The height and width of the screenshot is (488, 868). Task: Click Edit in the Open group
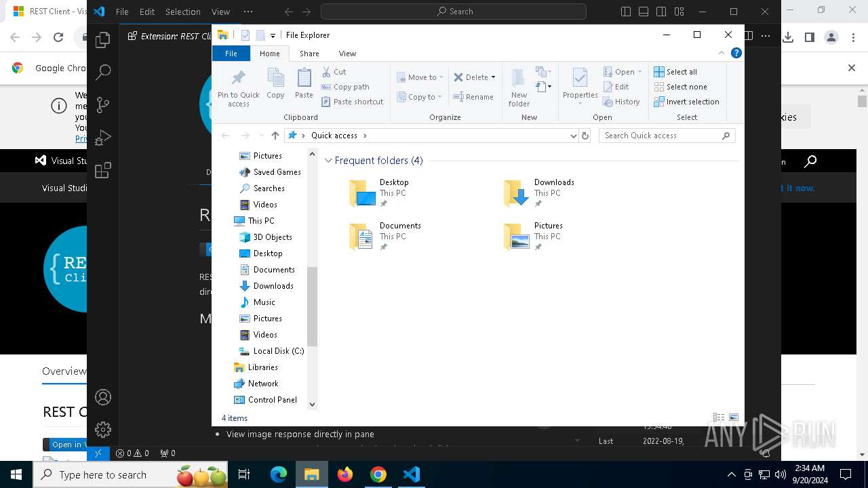click(x=616, y=87)
